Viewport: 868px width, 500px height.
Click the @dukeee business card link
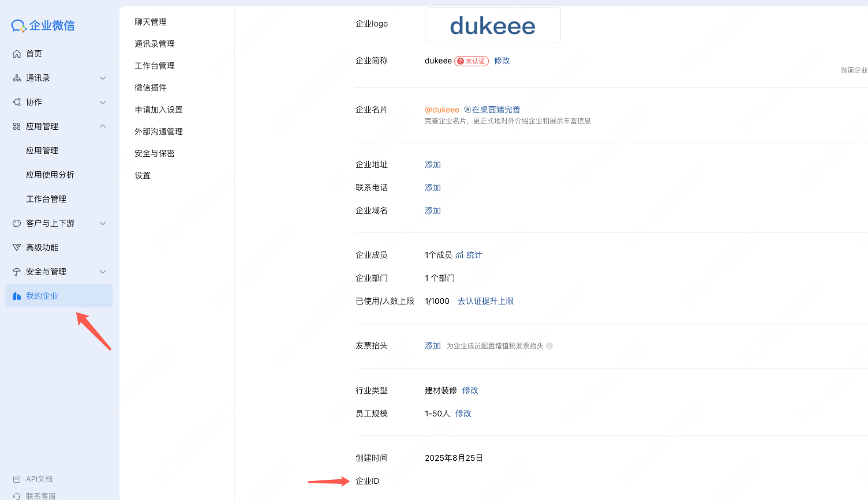tap(442, 110)
